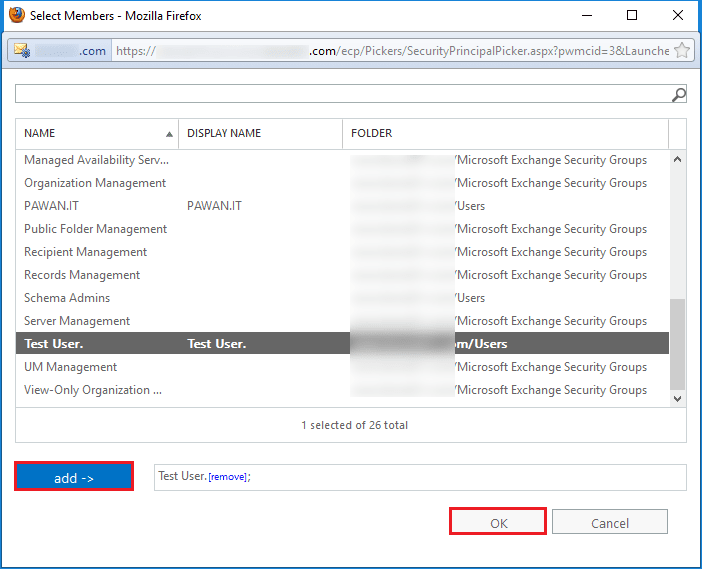702x570 pixels.
Task: Click the site identity mail icon
Action: pyautogui.click(x=21, y=50)
